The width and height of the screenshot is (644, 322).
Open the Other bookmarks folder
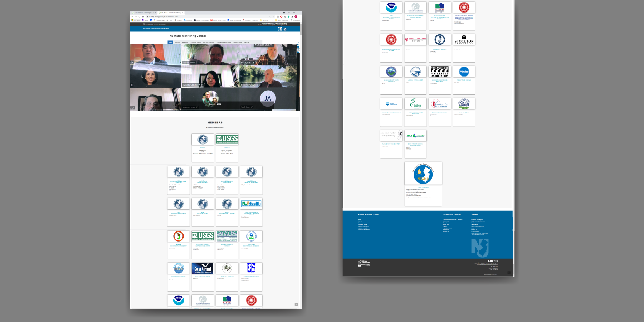coord(282,20)
